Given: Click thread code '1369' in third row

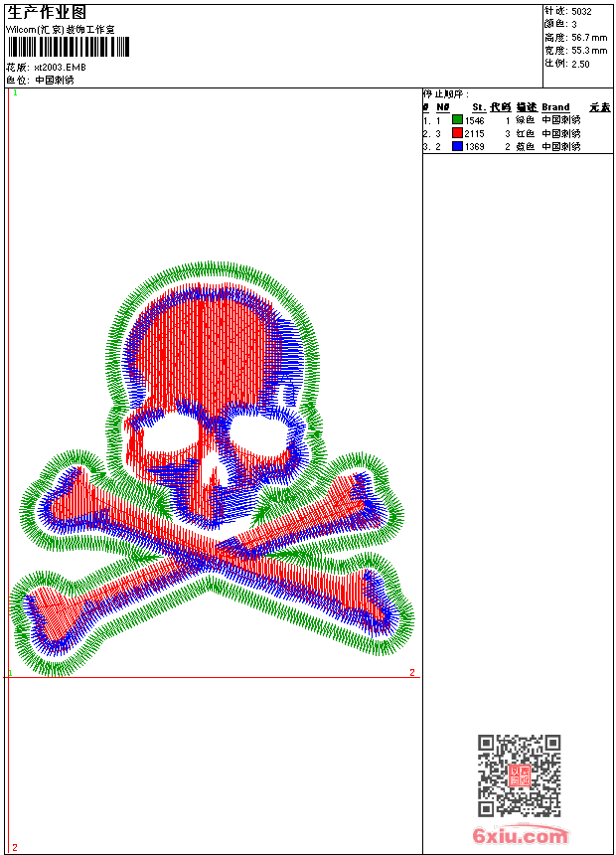Looking at the screenshot, I should [474, 147].
